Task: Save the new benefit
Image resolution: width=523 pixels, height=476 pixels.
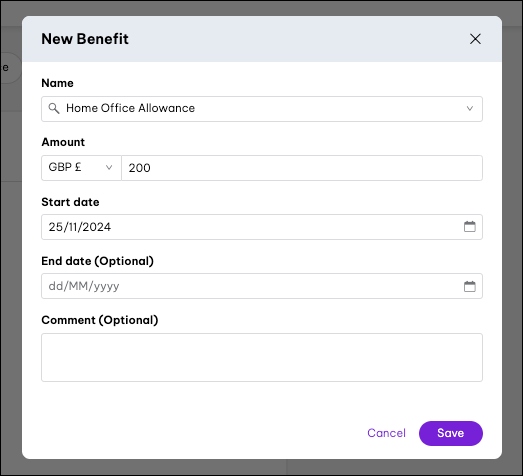Action: tap(451, 433)
